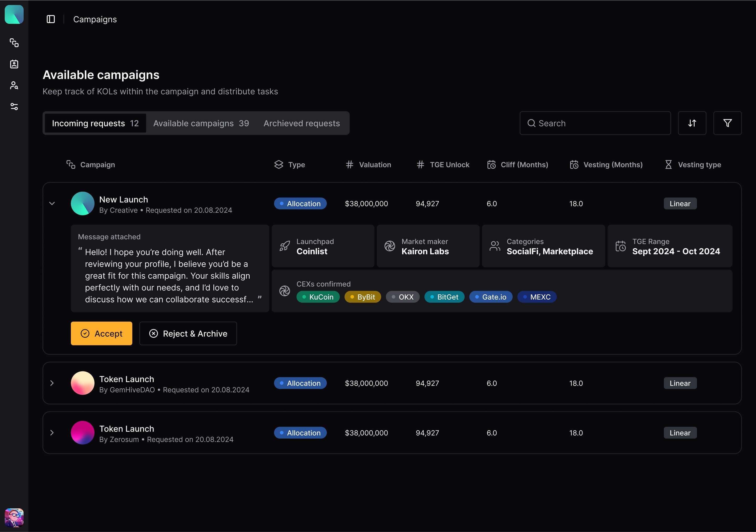Expand the GemHiveDAO Token Launch row
The height and width of the screenshot is (532, 756).
coord(52,383)
